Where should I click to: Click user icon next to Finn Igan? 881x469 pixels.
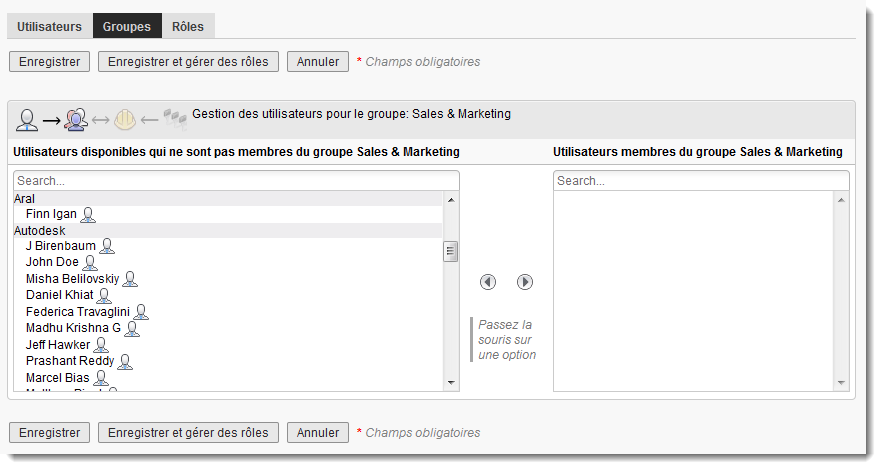point(88,215)
